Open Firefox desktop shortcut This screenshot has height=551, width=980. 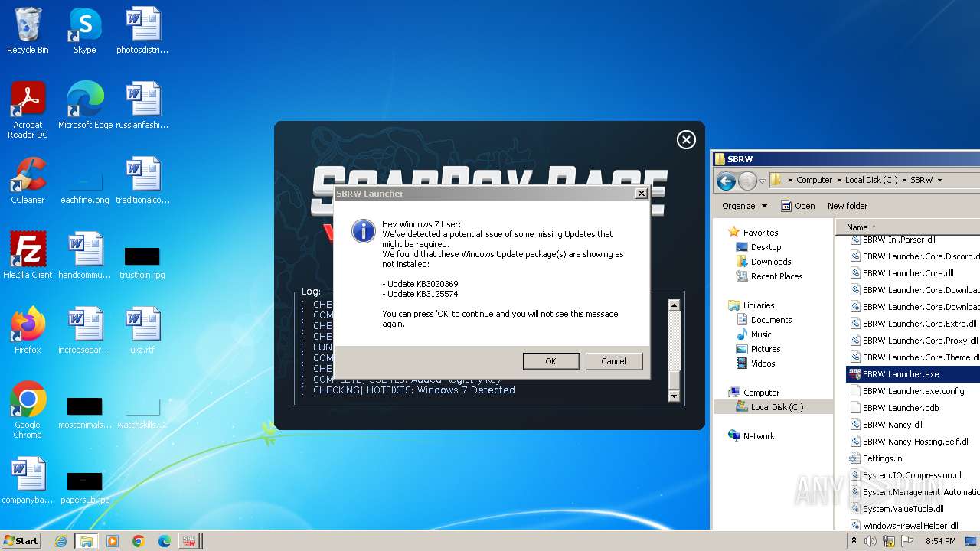tap(28, 331)
